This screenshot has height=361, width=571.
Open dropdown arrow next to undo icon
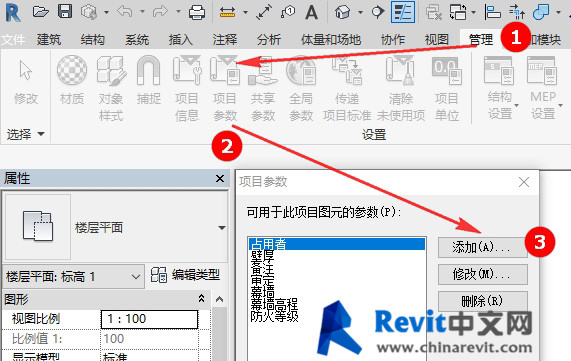(142, 12)
